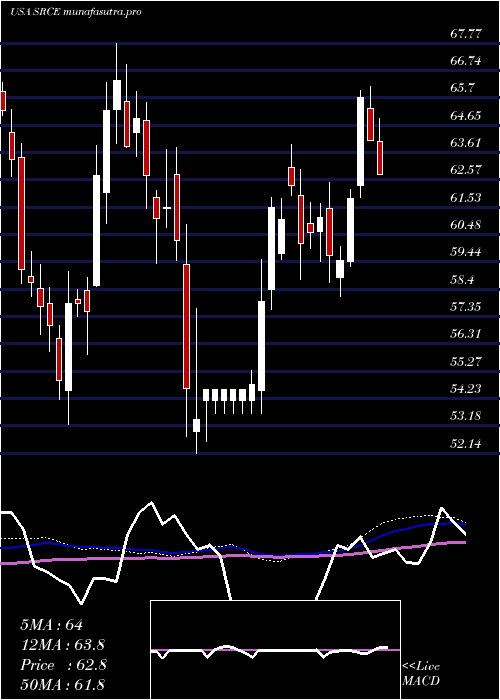
Task: Click the 12MA : 63.8 readout
Action: coord(63,645)
